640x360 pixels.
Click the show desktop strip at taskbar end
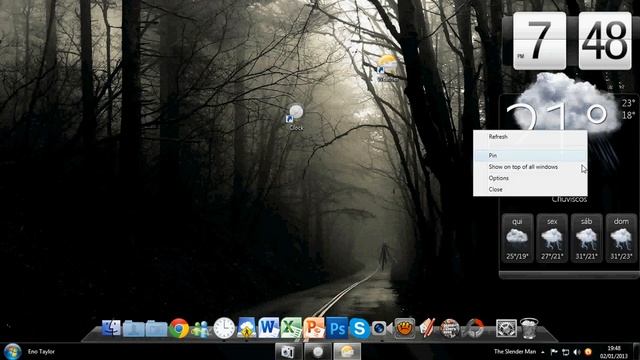click(636, 351)
